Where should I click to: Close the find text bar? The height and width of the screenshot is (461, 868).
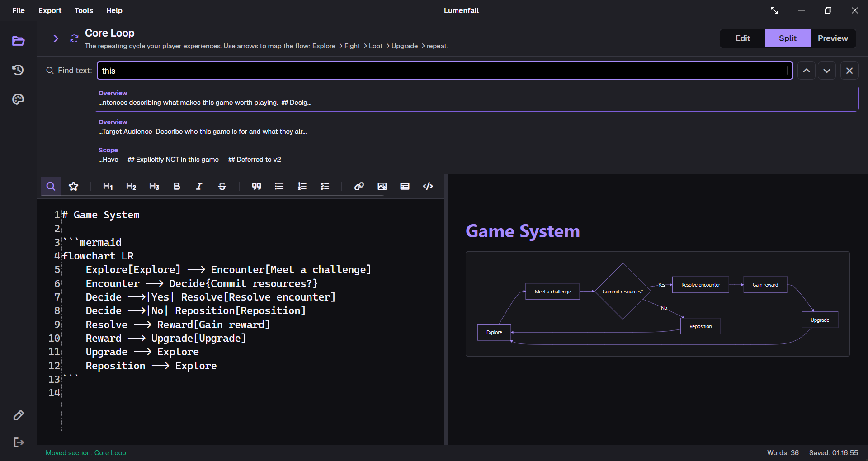[x=849, y=71]
